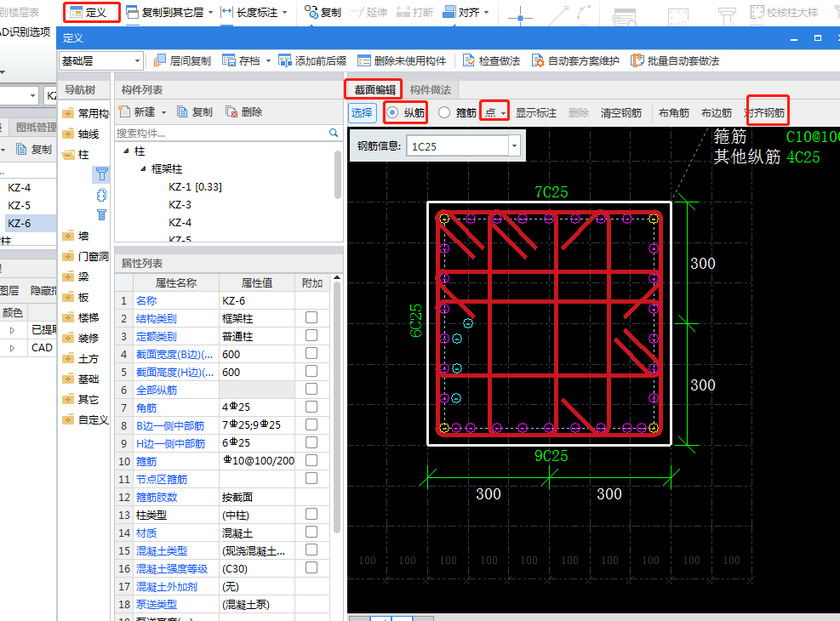Click 复制 in the 构件列表 toolbar

pyautogui.click(x=195, y=112)
